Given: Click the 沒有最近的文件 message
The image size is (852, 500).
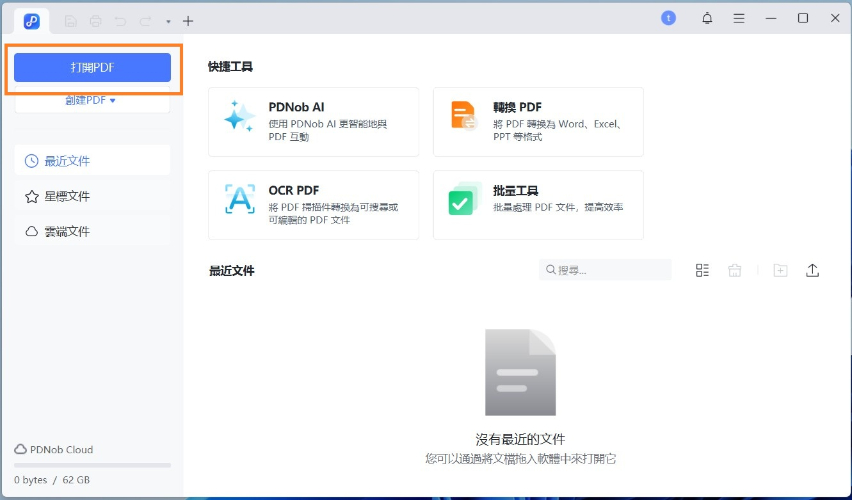Looking at the screenshot, I should [521, 439].
